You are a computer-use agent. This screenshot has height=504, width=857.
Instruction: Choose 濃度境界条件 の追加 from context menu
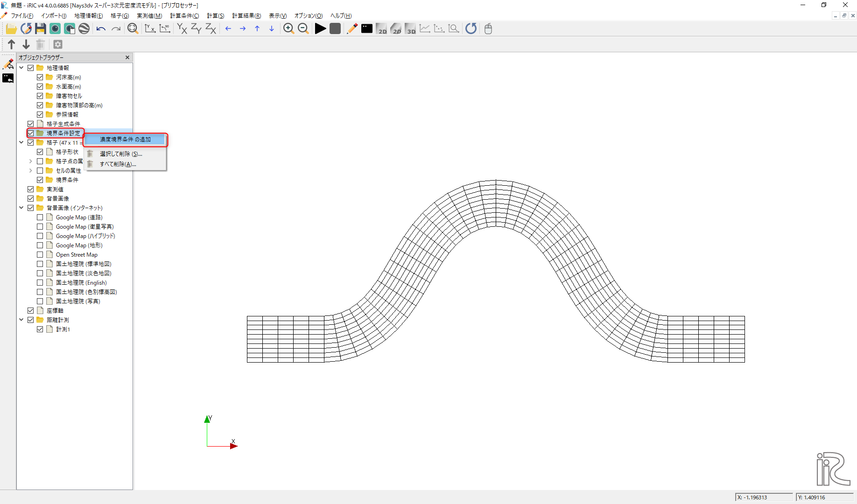coord(125,140)
